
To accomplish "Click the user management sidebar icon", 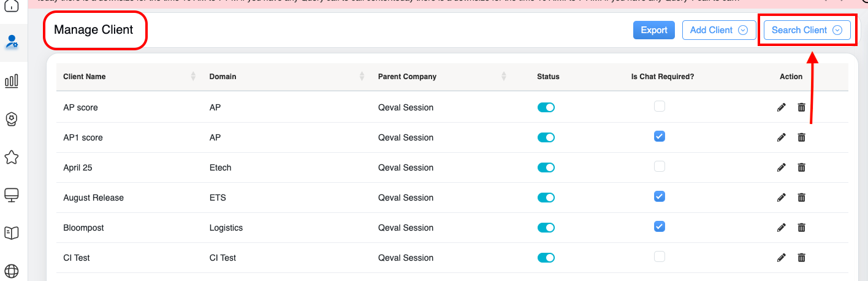I will pyautogui.click(x=12, y=42).
